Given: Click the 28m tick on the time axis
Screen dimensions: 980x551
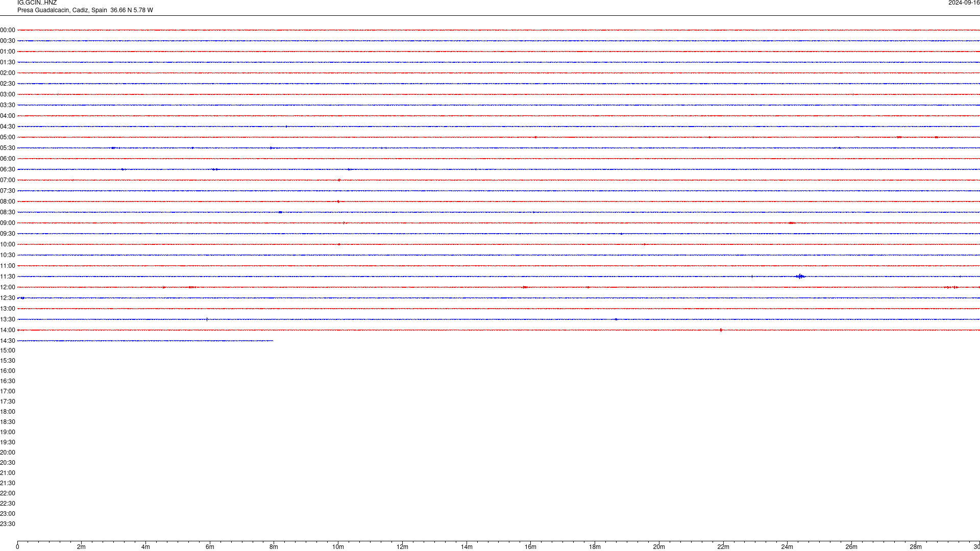Looking at the screenshot, I should (916, 547).
